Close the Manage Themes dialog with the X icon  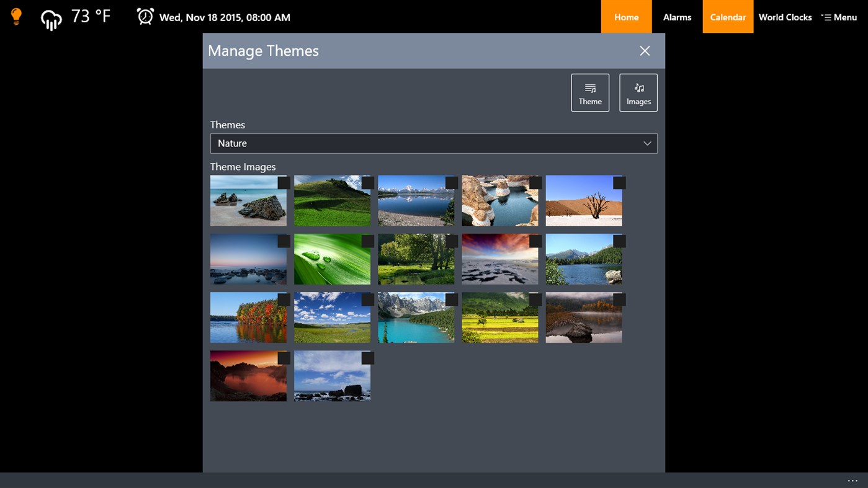tap(644, 51)
